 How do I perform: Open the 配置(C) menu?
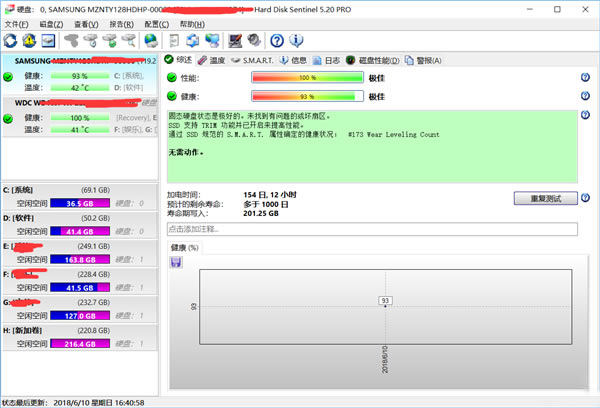(x=157, y=23)
